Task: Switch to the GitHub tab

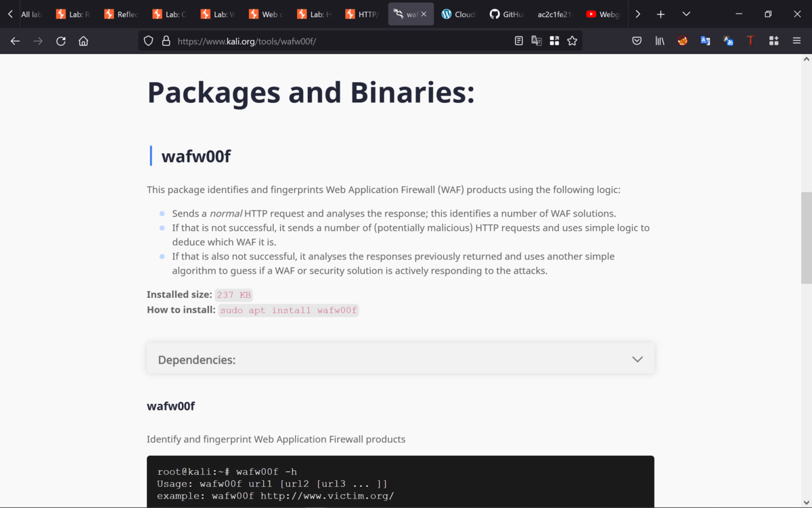Action: 507,14
